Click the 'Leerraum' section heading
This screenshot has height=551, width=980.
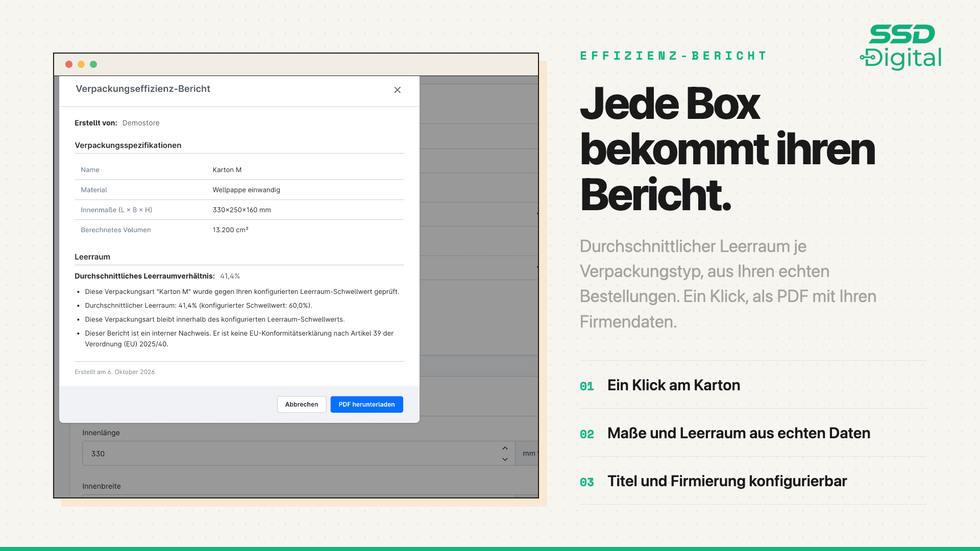(92, 257)
